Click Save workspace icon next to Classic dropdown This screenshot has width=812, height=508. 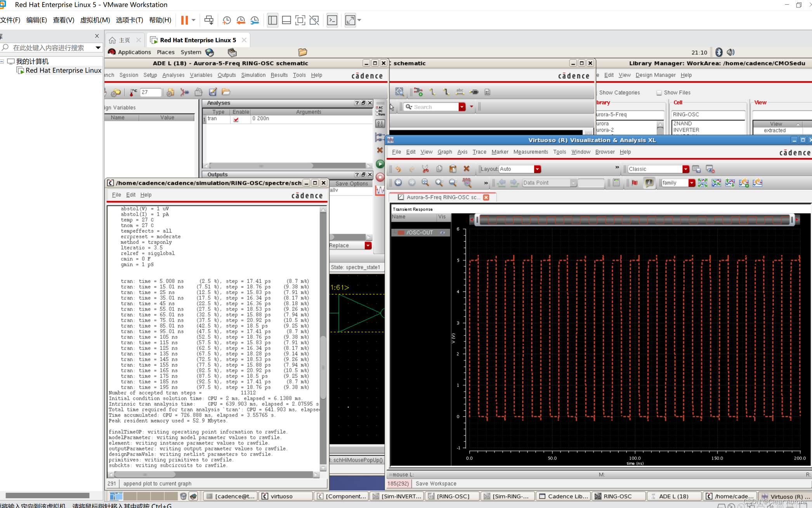tap(696, 169)
